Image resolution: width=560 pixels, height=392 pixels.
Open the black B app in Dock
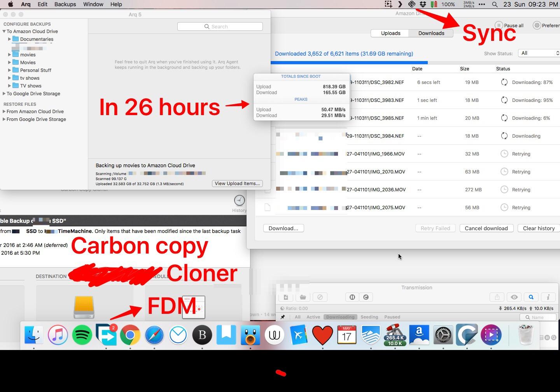point(202,335)
